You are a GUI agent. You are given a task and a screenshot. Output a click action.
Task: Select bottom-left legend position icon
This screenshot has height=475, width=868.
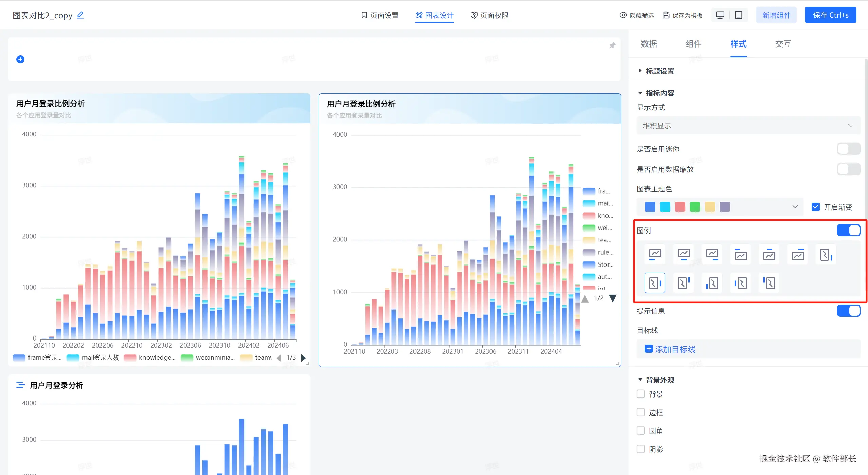[655, 254]
